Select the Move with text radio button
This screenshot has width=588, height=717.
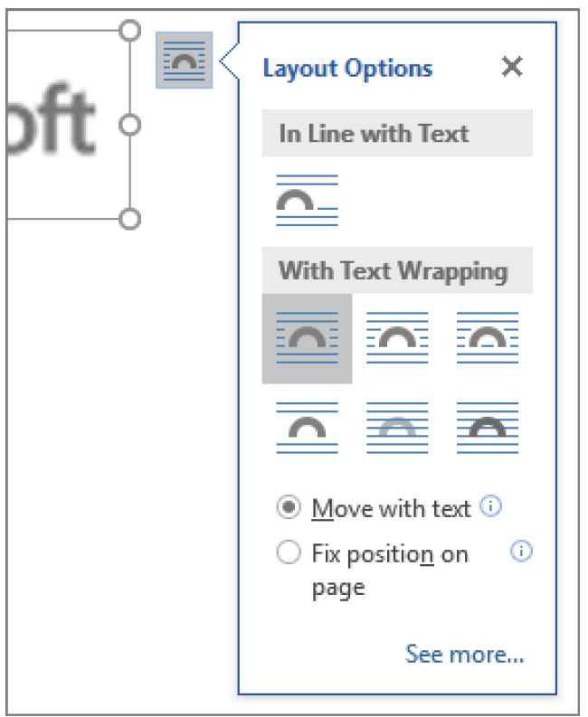tap(289, 507)
